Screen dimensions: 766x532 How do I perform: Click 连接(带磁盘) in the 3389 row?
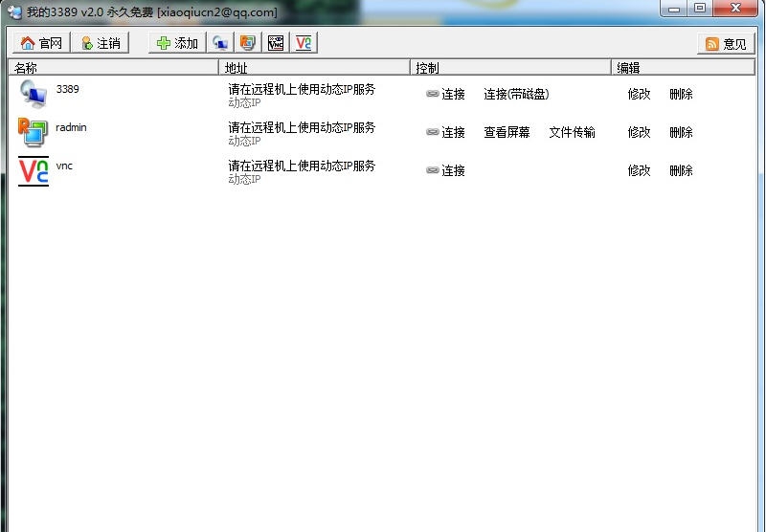pyautogui.click(x=516, y=94)
